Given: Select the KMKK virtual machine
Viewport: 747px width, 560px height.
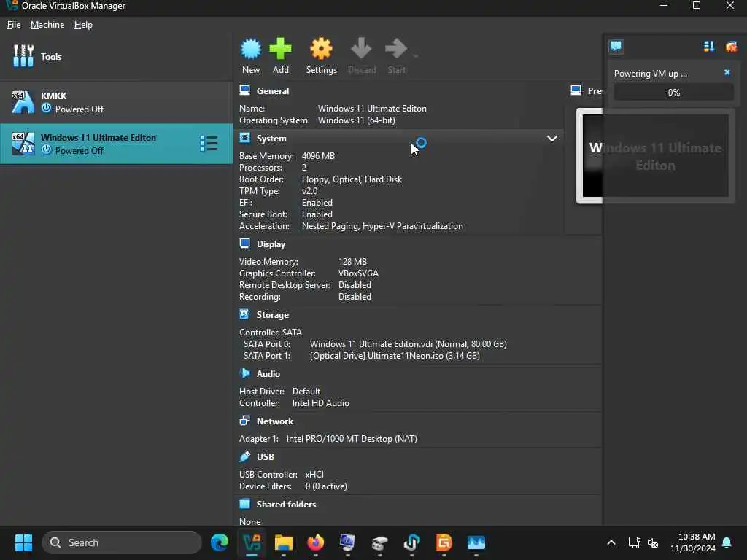Looking at the screenshot, I should (x=116, y=102).
